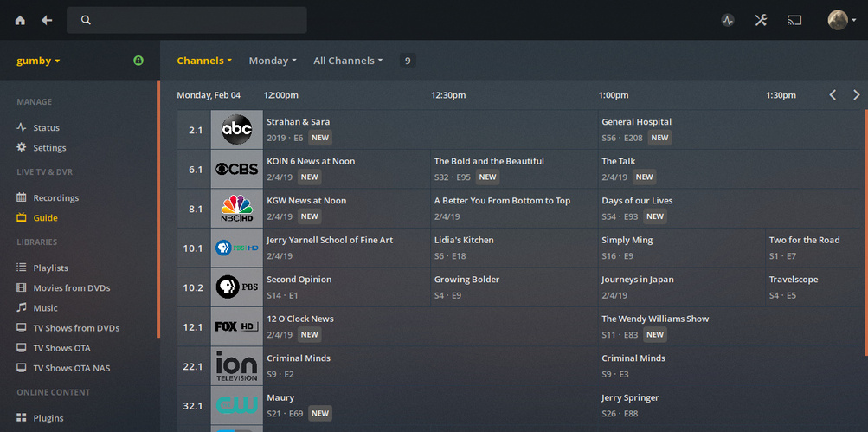Open the settings wrench and screwdriver icon
This screenshot has width=868, height=432.
click(x=761, y=21)
